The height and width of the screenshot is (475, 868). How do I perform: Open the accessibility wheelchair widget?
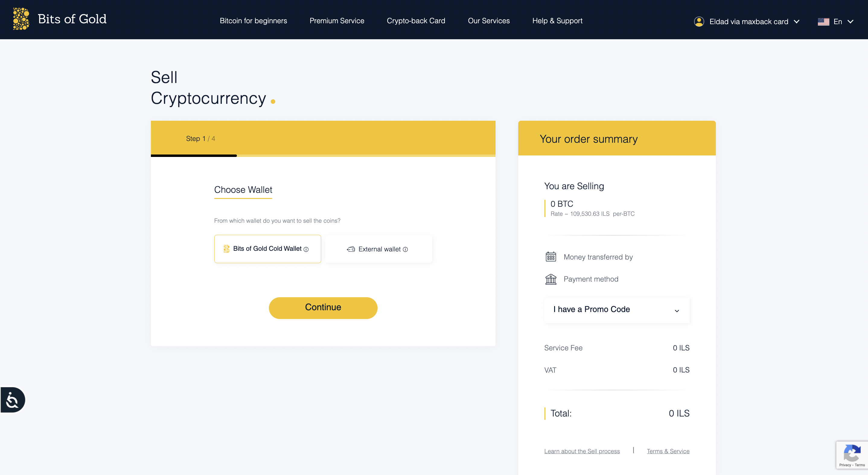12,400
